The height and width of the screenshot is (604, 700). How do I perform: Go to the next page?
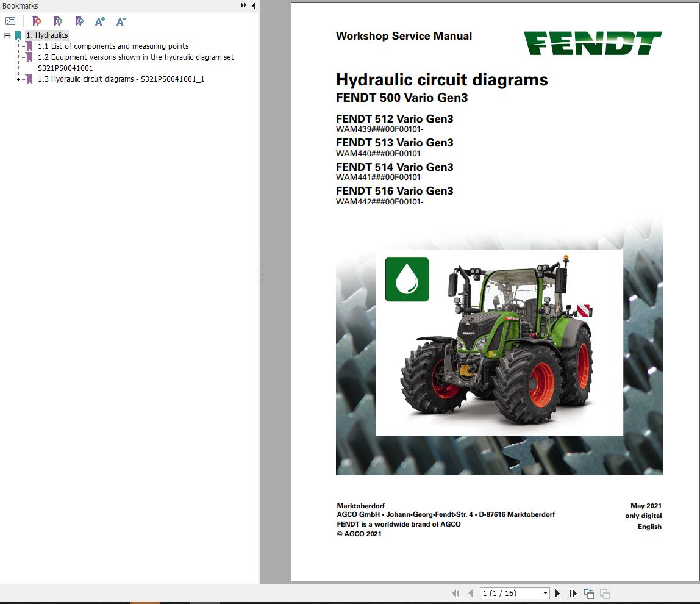(x=557, y=593)
